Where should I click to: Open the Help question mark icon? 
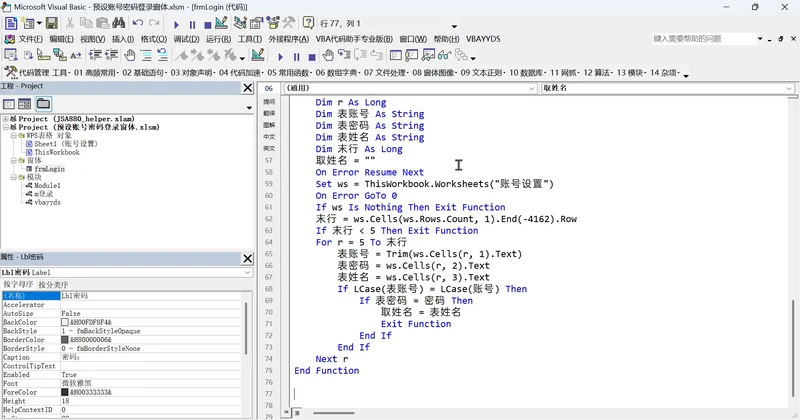[308, 23]
